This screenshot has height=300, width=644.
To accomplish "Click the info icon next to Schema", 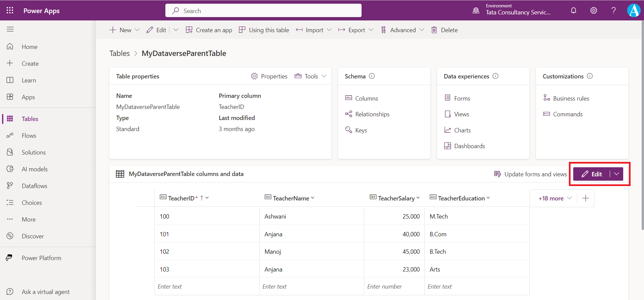I will click(x=372, y=76).
